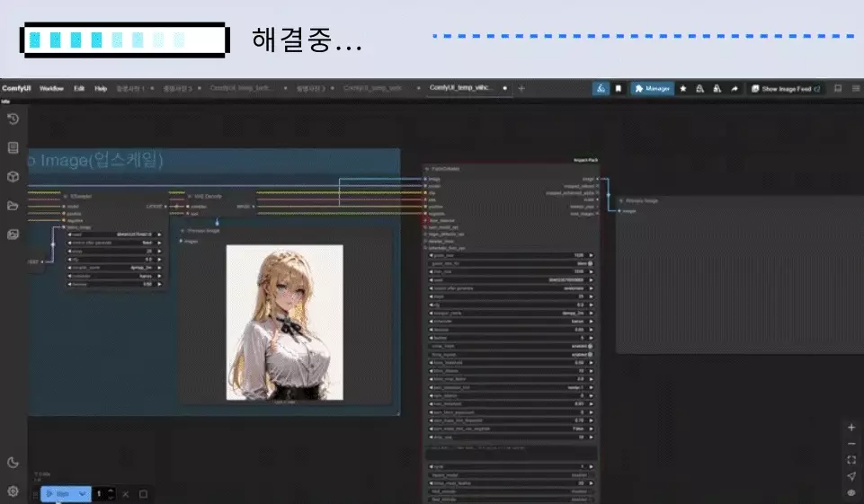Click FaceDetailer image output slot
The width and height of the screenshot is (864, 504).
pyautogui.click(x=597, y=179)
